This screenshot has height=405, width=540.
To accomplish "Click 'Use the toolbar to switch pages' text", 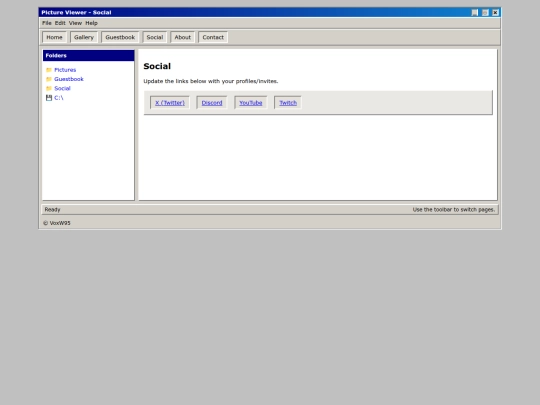I will [454, 209].
